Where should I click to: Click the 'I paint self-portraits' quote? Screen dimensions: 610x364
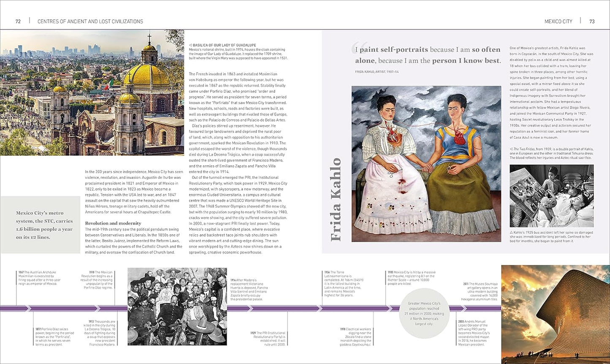click(427, 55)
